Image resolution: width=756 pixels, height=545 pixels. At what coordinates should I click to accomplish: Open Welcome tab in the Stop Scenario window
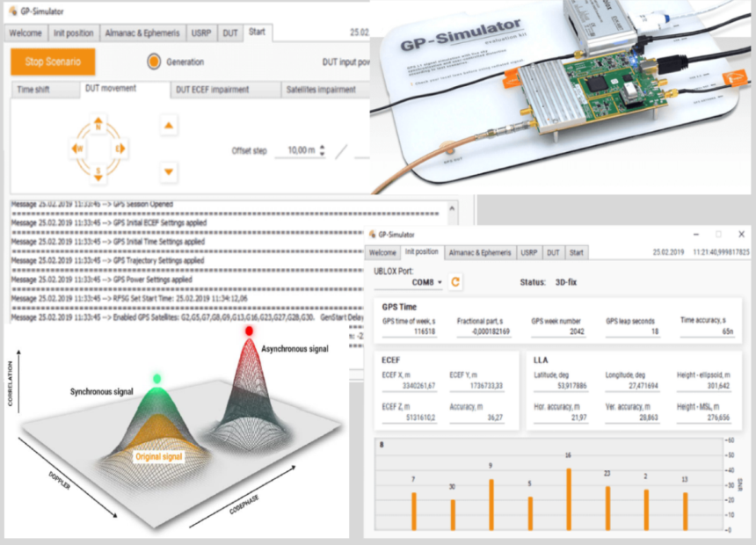click(25, 33)
